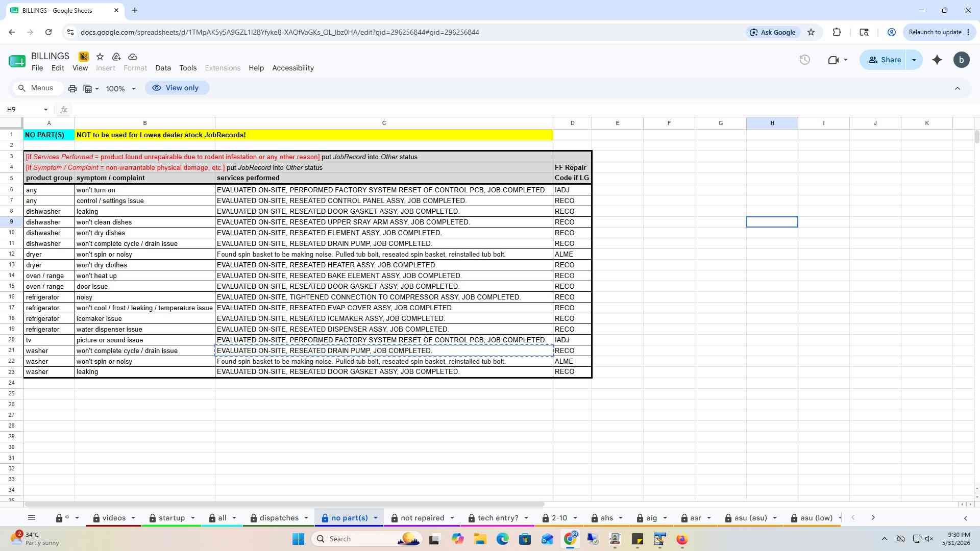Click the View only mode button

[x=177, y=88]
